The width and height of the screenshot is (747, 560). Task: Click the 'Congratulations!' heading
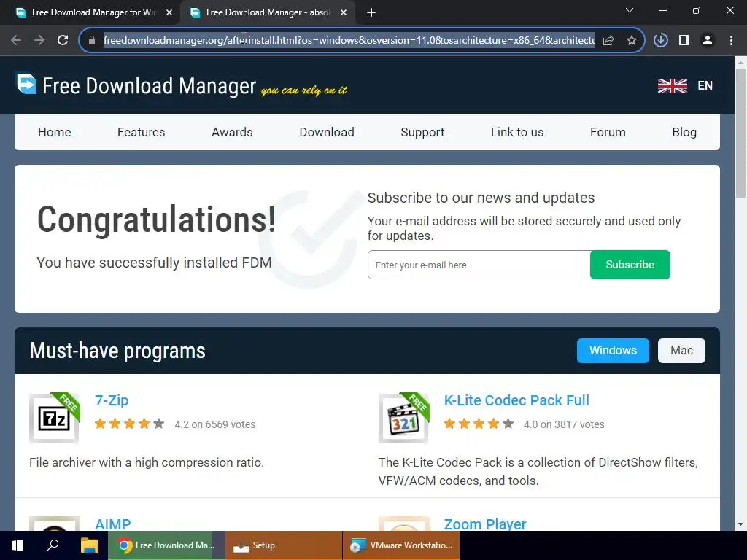(x=157, y=219)
